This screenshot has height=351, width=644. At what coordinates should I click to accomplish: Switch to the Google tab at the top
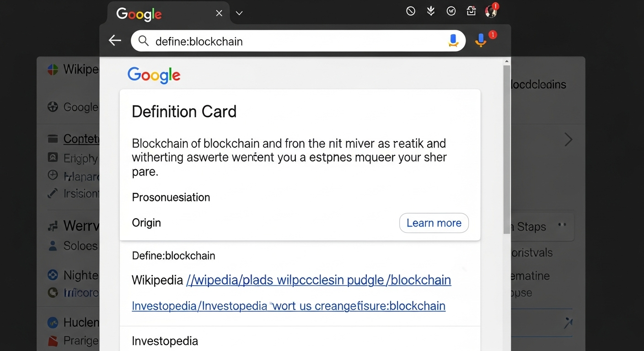[139, 14]
